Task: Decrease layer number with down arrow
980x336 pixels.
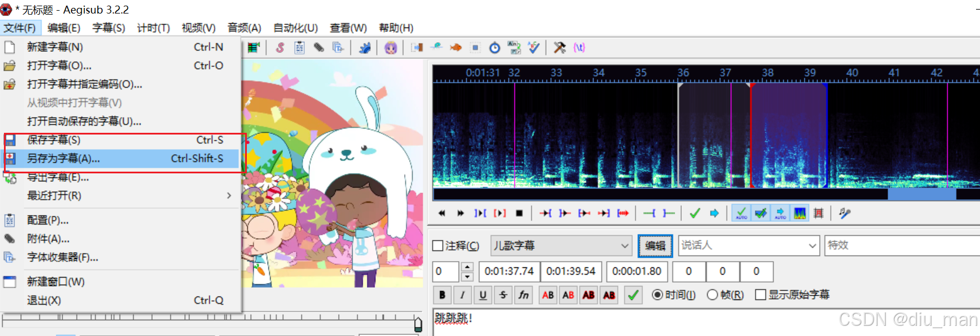Action: 467,276
